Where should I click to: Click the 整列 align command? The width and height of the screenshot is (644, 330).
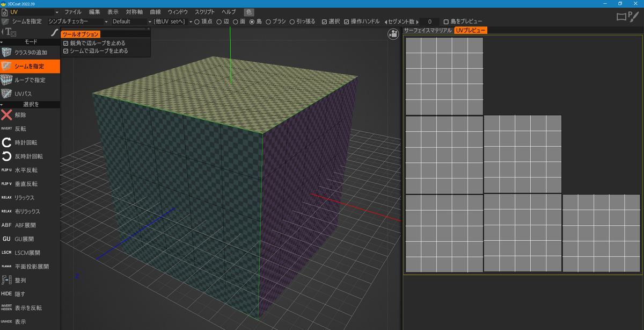tap(30, 280)
